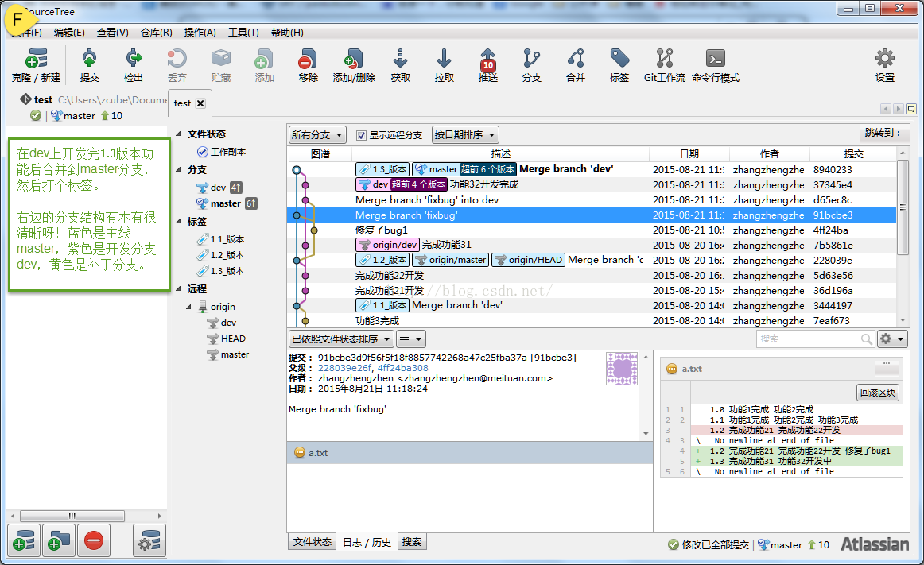Click the 标签 tag toolbar icon
Screen dimensions: 924x565
click(x=619, y=59)
